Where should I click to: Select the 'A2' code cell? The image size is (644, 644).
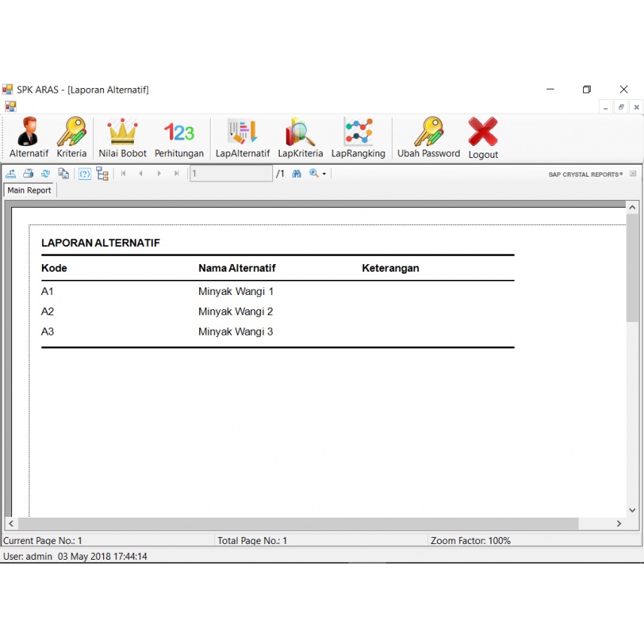pyautogui.click(x=47, y=311)
